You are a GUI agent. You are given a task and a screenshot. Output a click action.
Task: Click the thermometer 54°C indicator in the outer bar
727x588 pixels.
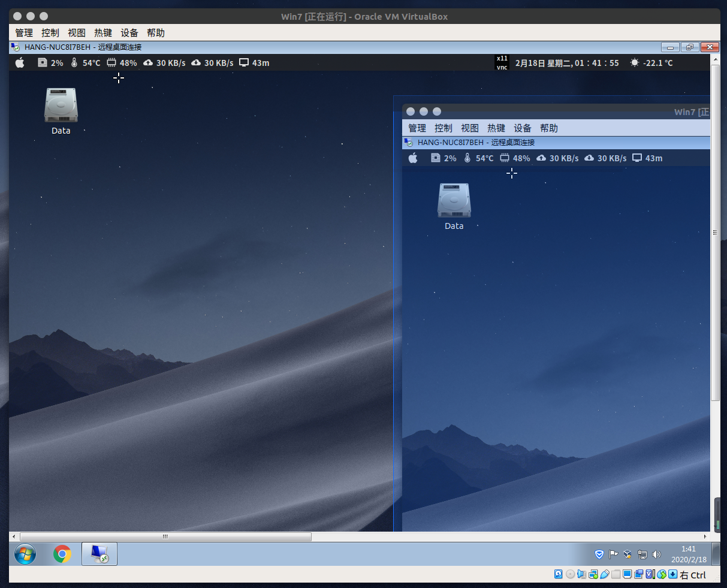[x=85, y=62]
